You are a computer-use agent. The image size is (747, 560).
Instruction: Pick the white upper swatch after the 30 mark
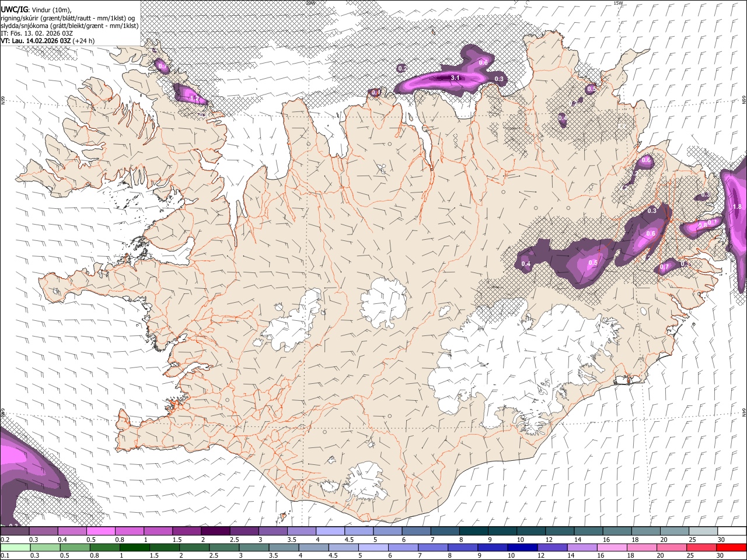click(732, 531)
